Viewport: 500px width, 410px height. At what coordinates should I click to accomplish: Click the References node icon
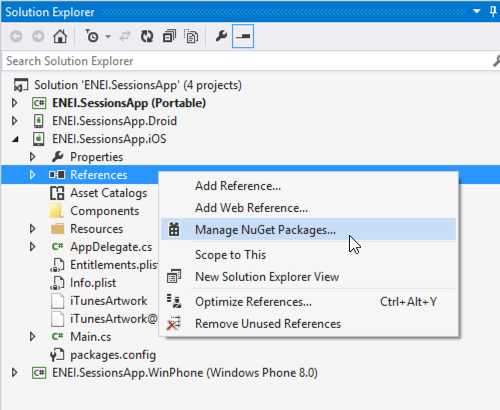57,175
